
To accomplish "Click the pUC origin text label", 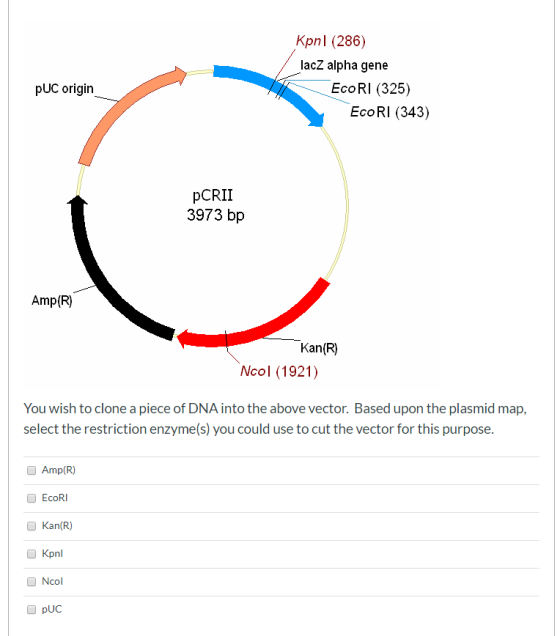I will pyautogui.click(x=64, y=89).
